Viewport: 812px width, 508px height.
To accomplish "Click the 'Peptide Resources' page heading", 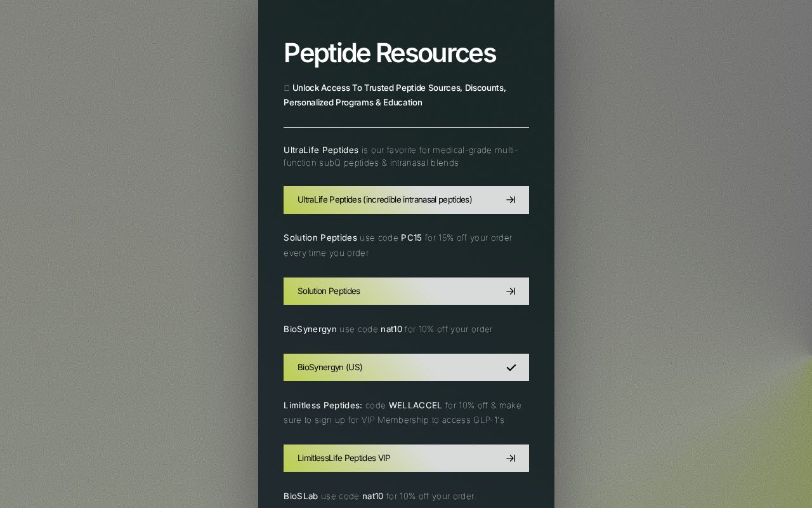I will point(390,53).
